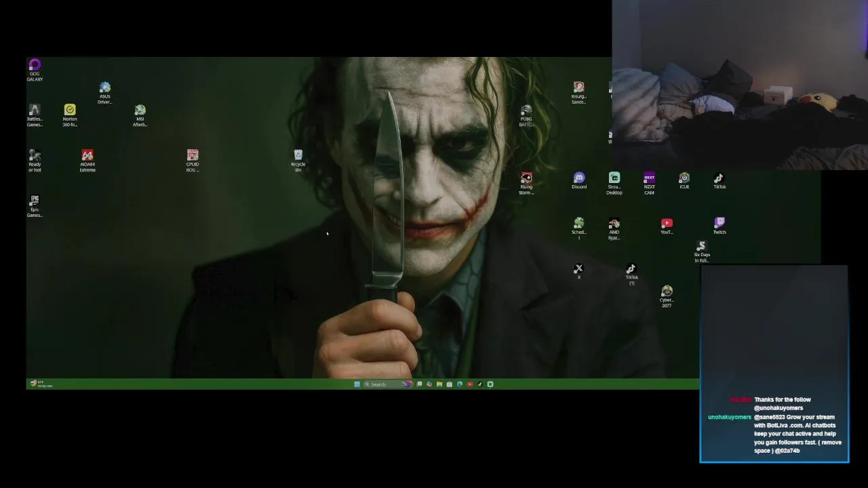Viewport: 868px width, 488px height.
Task: Launch the ASUS Driver desktop icon
Action: (x=104, y=93)
